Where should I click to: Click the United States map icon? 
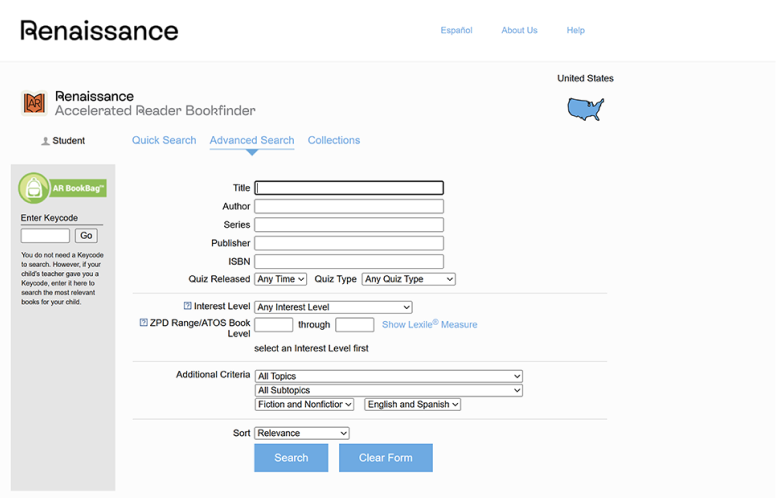585,109
